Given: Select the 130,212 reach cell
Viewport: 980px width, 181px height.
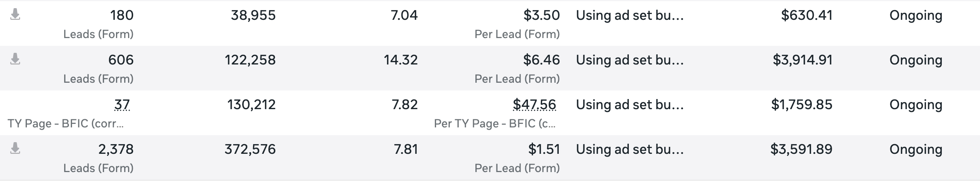Looking at the screenshot, I should pyautogui.click(x=251, y=104).
